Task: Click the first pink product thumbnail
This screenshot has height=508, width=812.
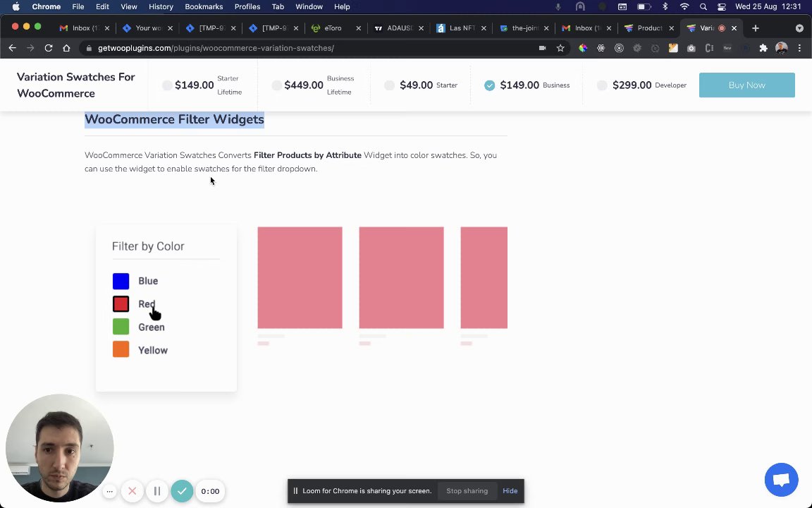Action: coord(300,278)
